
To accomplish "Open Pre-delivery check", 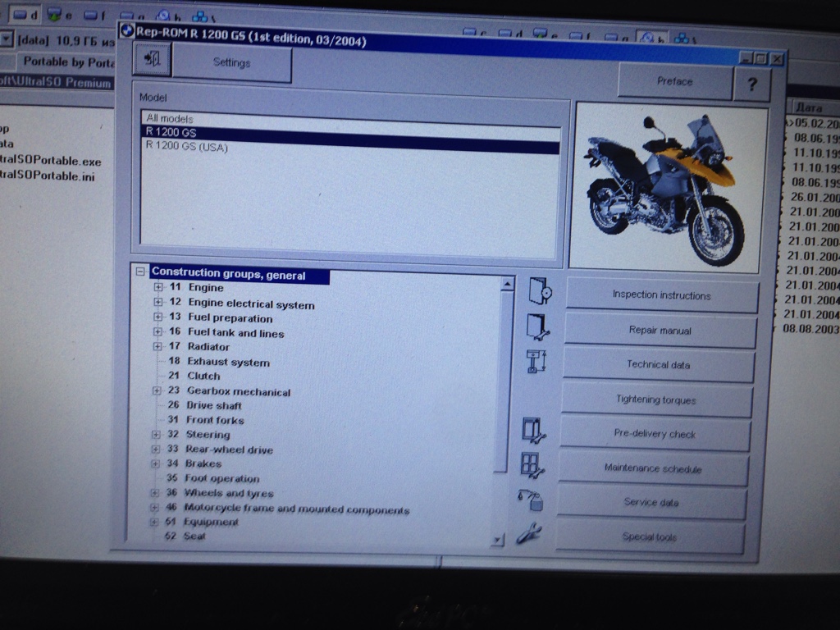I will (x=655, y=434).
